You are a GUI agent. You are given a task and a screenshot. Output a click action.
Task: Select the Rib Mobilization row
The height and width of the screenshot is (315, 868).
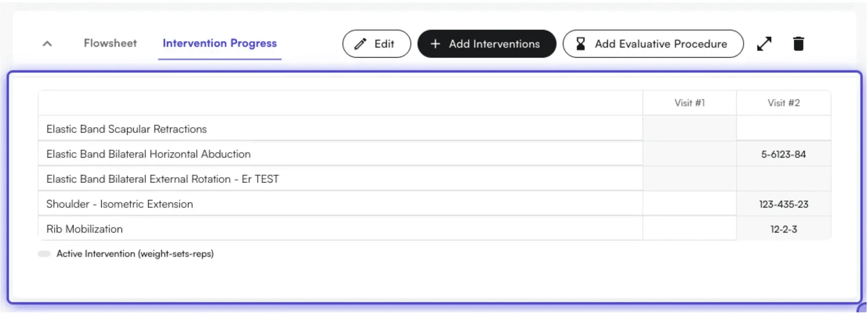click(x=84, y=229)
